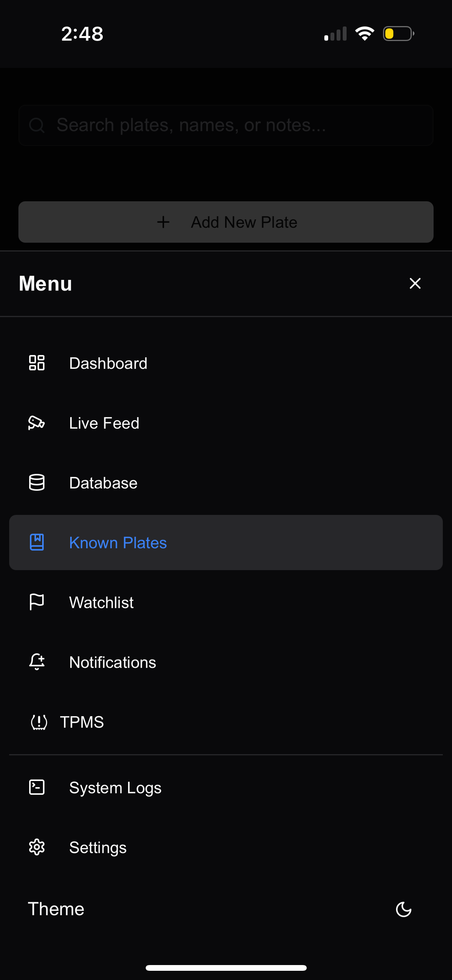Click the Add New Plate button
The image size is (452, 980).
(x=226, y=222)
